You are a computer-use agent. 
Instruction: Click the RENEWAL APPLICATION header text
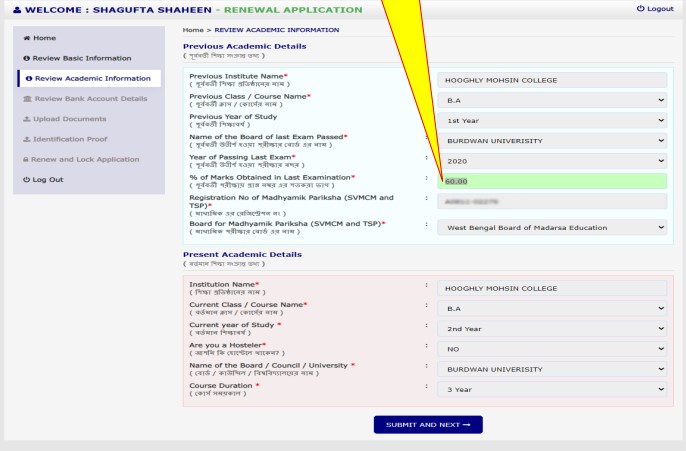pos(293,10)
